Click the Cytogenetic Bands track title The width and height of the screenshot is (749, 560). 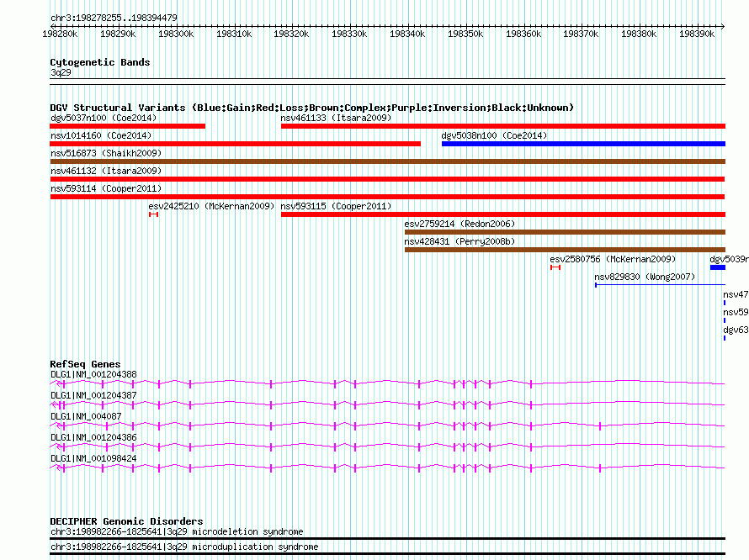[x=100, y=62]
